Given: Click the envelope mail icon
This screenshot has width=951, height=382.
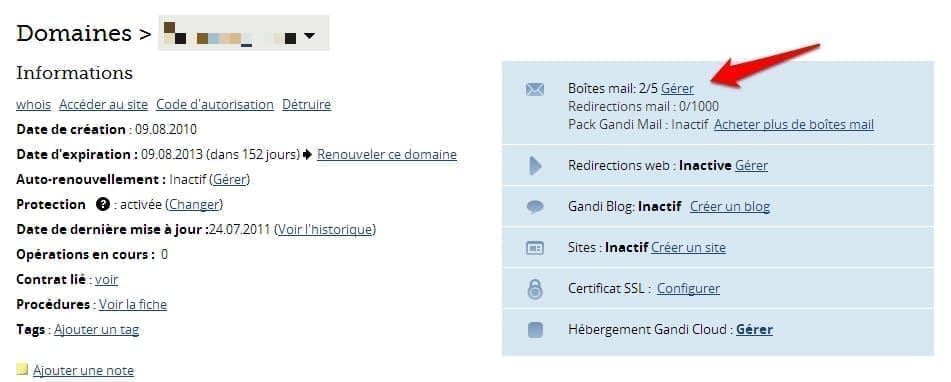Looking at the screenshot, I should (534, 90).
